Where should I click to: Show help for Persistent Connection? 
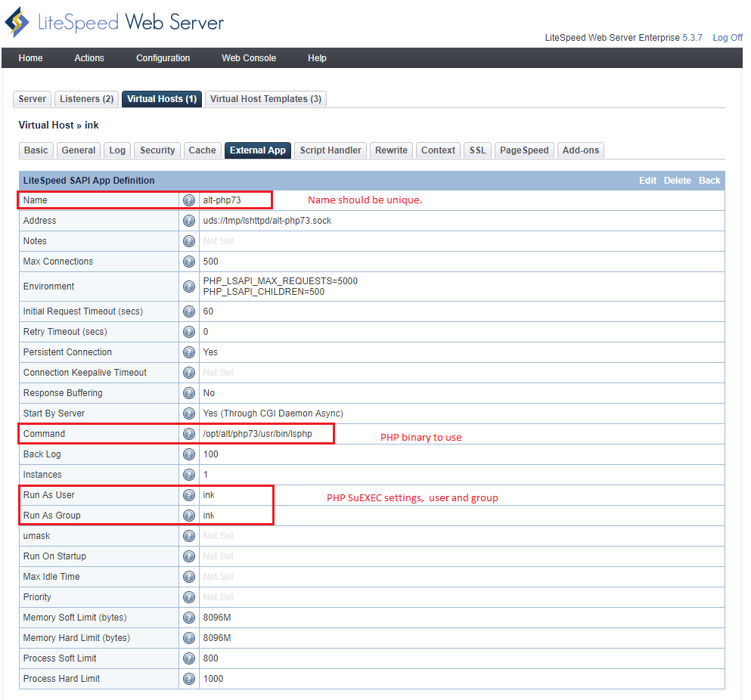click(x=189, y=352)
